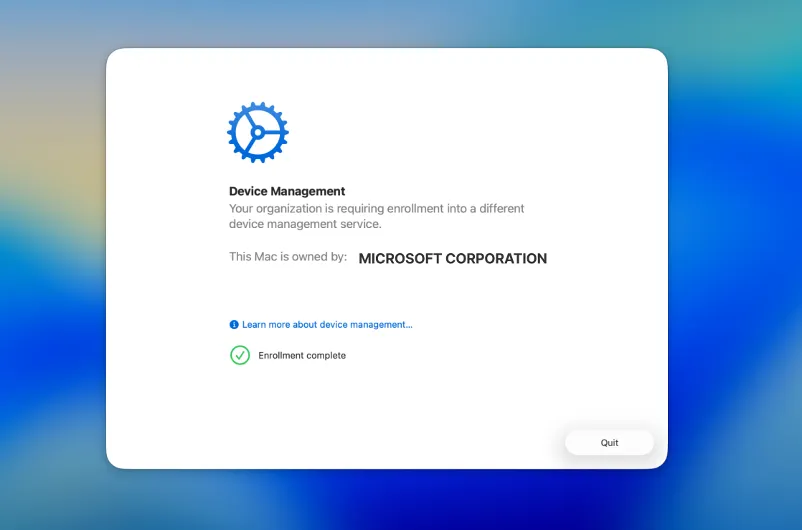Select the Device Management heading text
Viewport: 802px width, 530px height.
click(x=287, y=191)
